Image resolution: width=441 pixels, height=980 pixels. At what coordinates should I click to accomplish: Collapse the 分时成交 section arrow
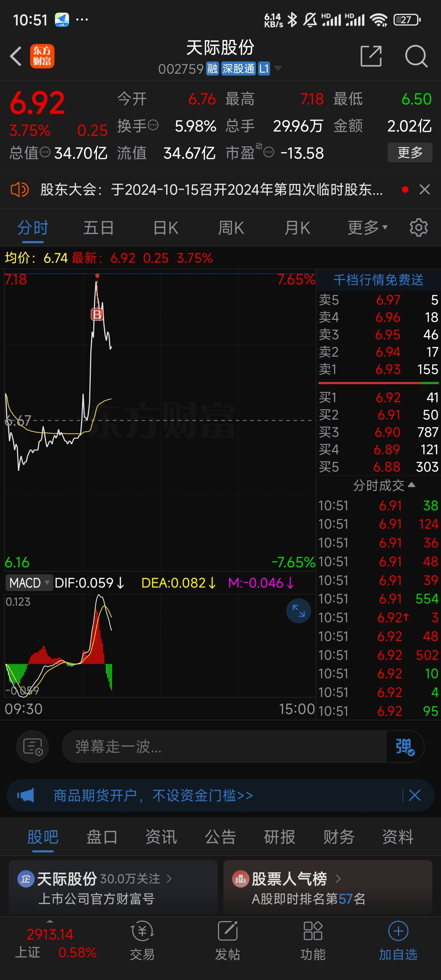coord(411,485)
